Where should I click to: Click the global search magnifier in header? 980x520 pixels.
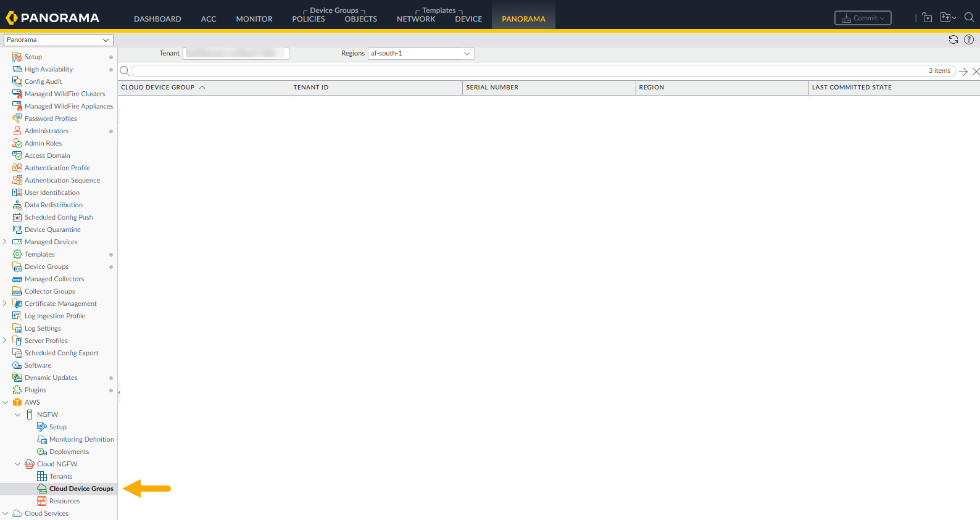pyautogui.click(x=970, y=17)
